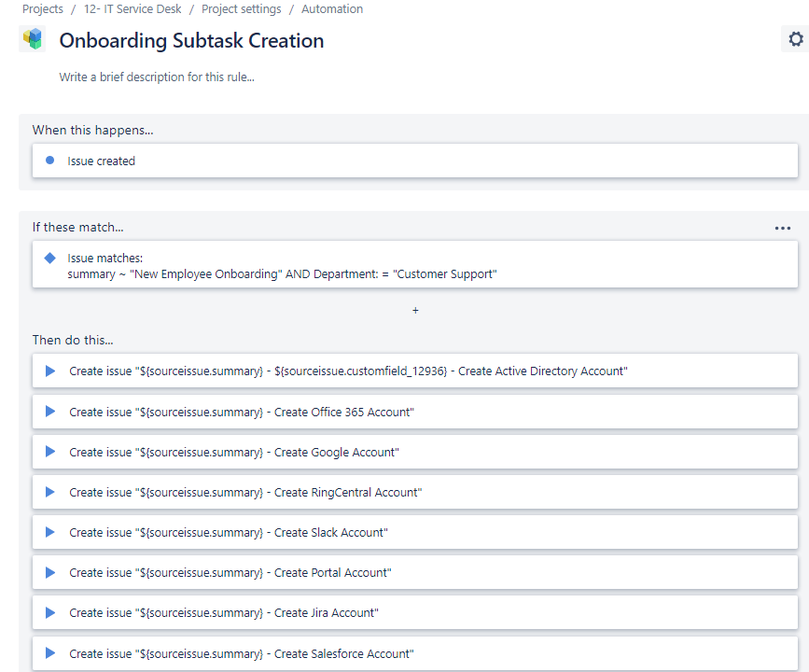Image resolution: width=809 pixels, height=672 pixels.
Task: Select the Create RingCentral Account action text
Action: point(245,493)
